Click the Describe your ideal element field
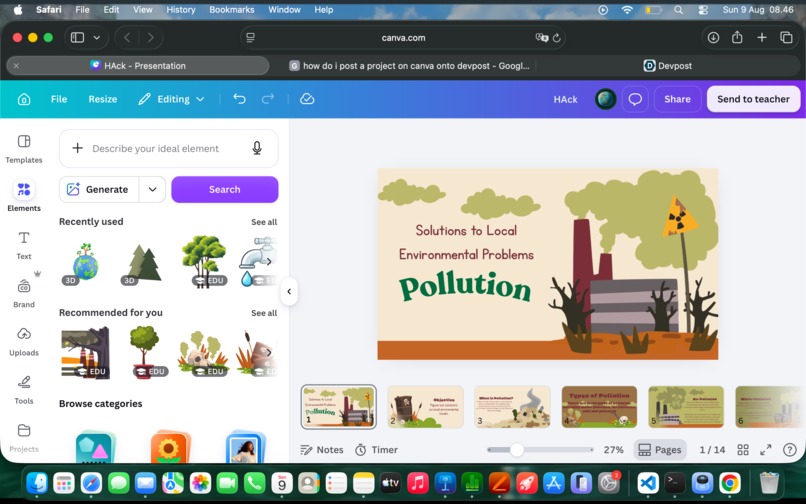806x504 pixels. pos(168,148)
